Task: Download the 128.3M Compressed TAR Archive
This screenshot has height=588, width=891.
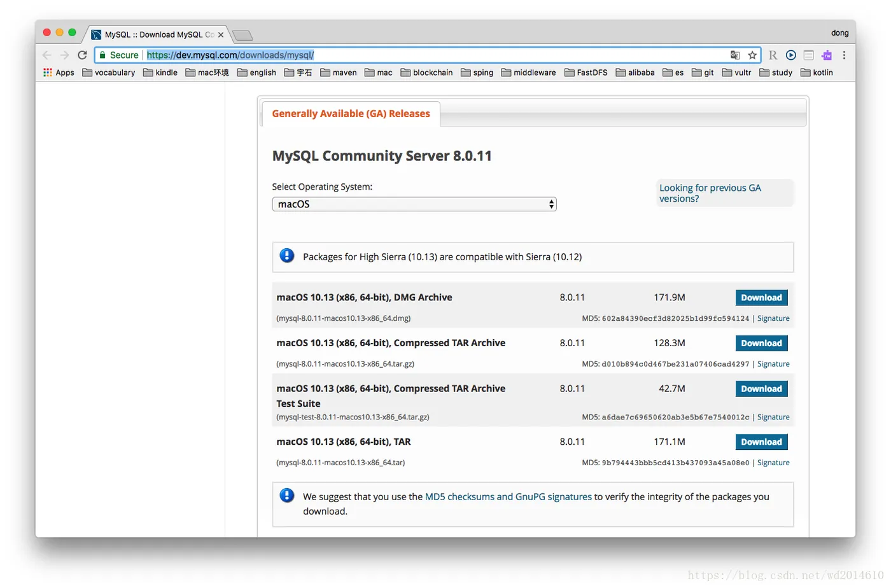Action: pyautogui.click(x=761, y=344)
